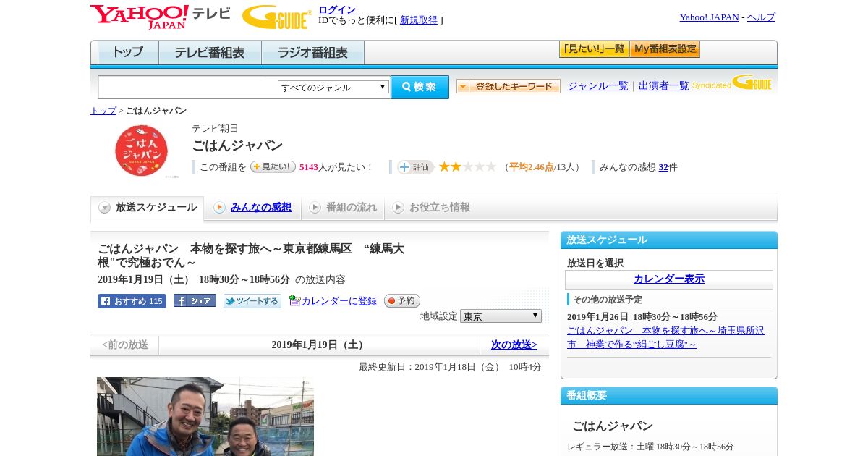Open the カレンダーに登録 link
Viewport: 868px width, 456px height.
pos(339,301)
